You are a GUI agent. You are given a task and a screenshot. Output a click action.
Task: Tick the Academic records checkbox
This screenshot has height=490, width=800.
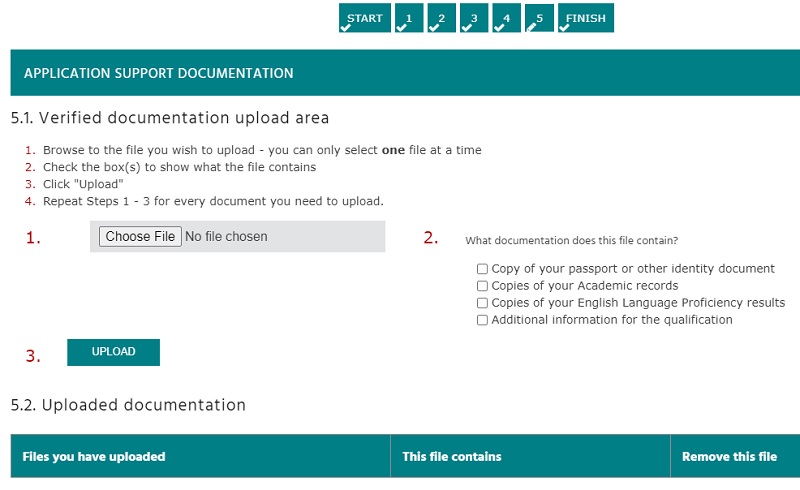(x=483, y=286)
